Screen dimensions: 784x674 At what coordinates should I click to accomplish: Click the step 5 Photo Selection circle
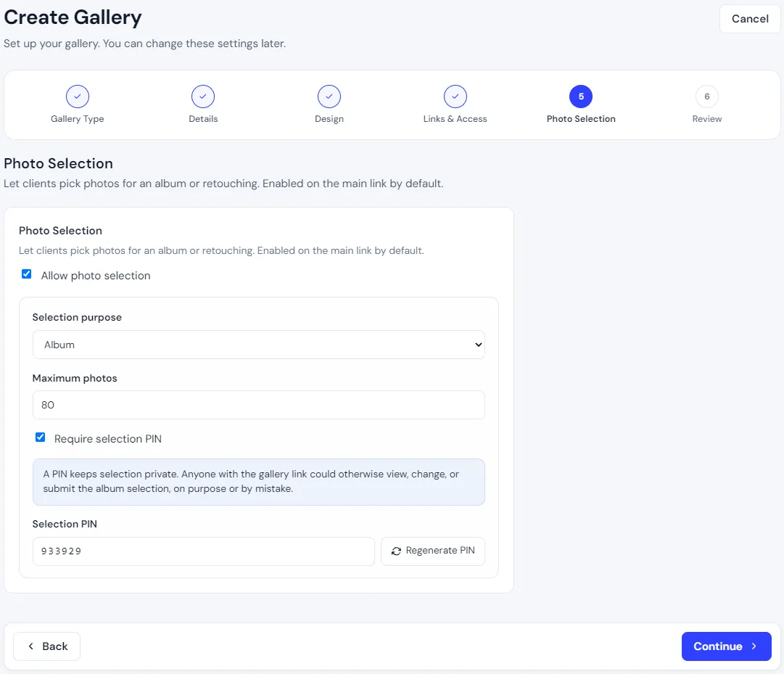pyautogui.click(x=581, y=96)
